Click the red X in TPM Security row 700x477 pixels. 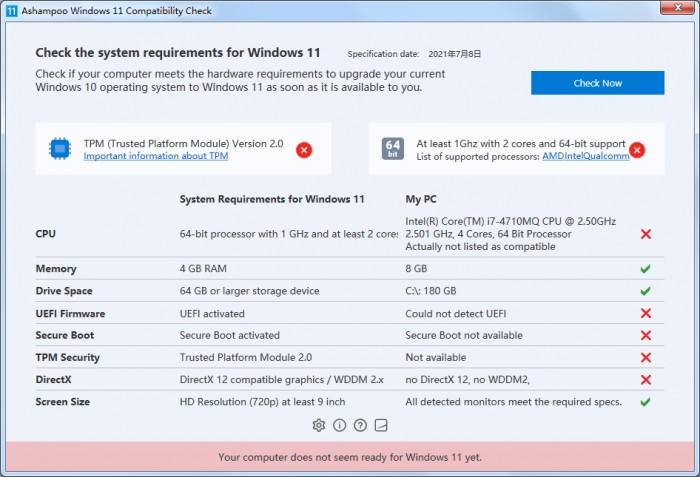(x=646, y=357)
